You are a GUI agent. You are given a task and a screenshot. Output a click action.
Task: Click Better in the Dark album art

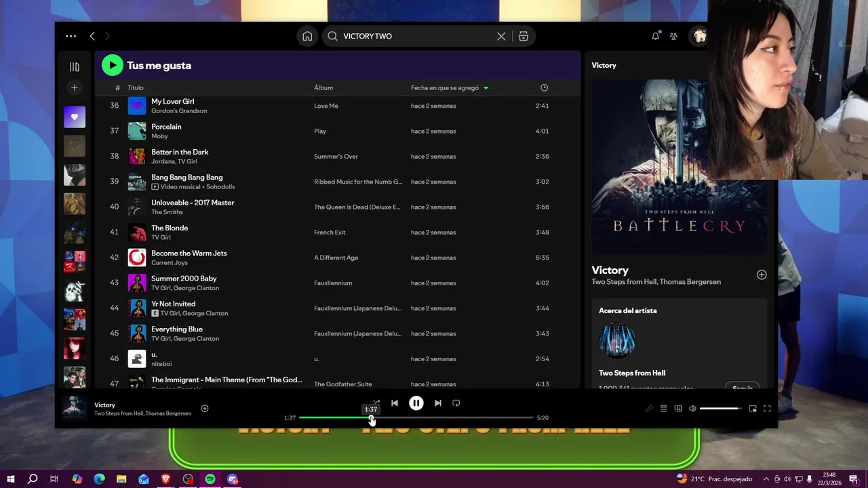[x=137, y=157]
